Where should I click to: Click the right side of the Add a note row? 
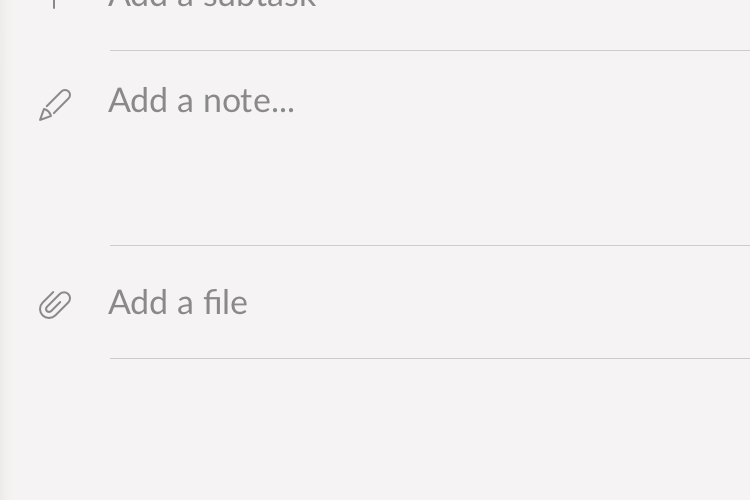(x=622, y=101)
